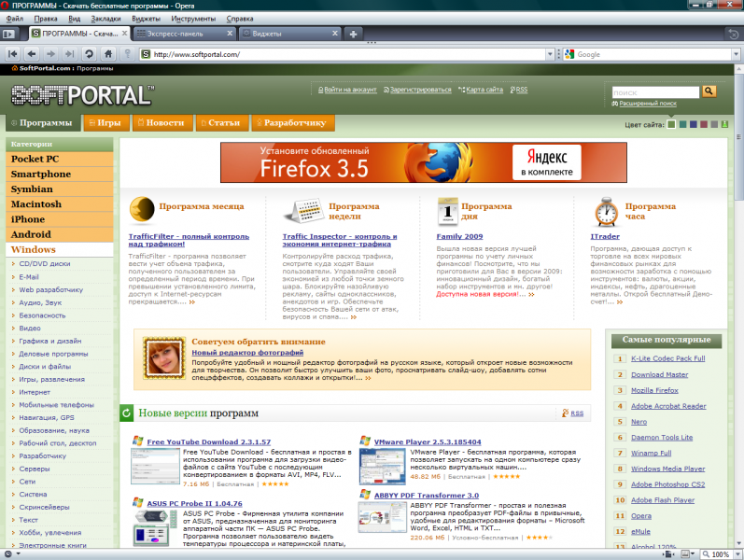
Task: Click the Зарегистрироваться link
Action: 420,90
